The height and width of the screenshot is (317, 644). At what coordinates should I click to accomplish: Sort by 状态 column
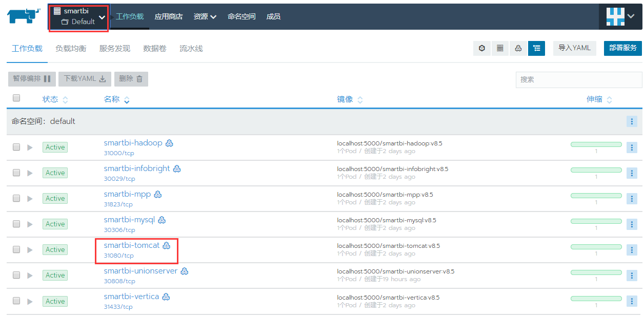[55, 99]
